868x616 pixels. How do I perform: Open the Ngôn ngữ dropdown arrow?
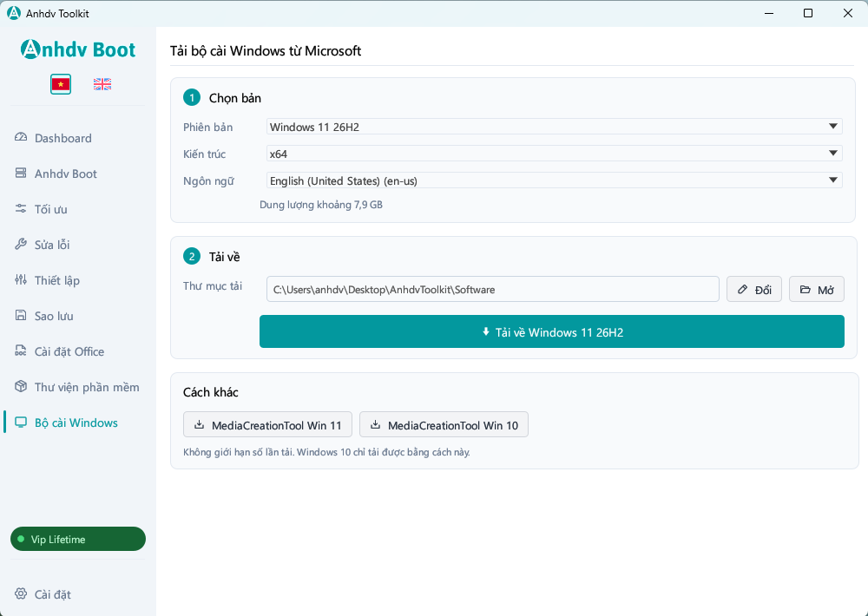(832, 180)
